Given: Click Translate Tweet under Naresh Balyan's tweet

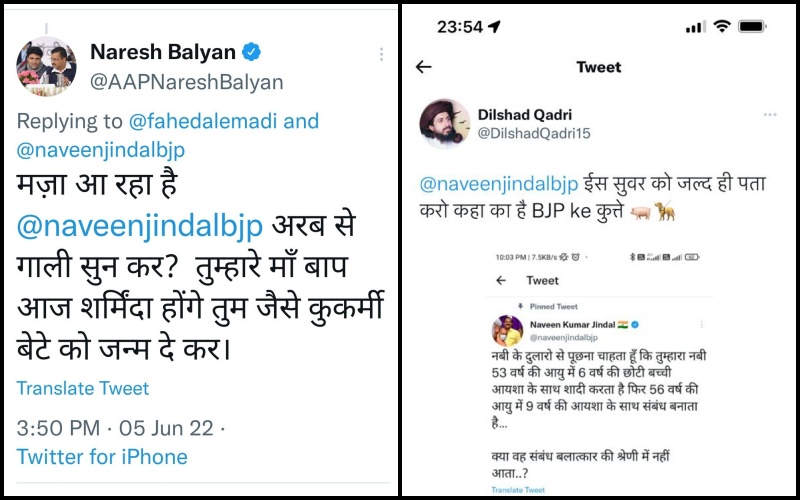Looking at the screenshot, I should click(x=83, y=388).
